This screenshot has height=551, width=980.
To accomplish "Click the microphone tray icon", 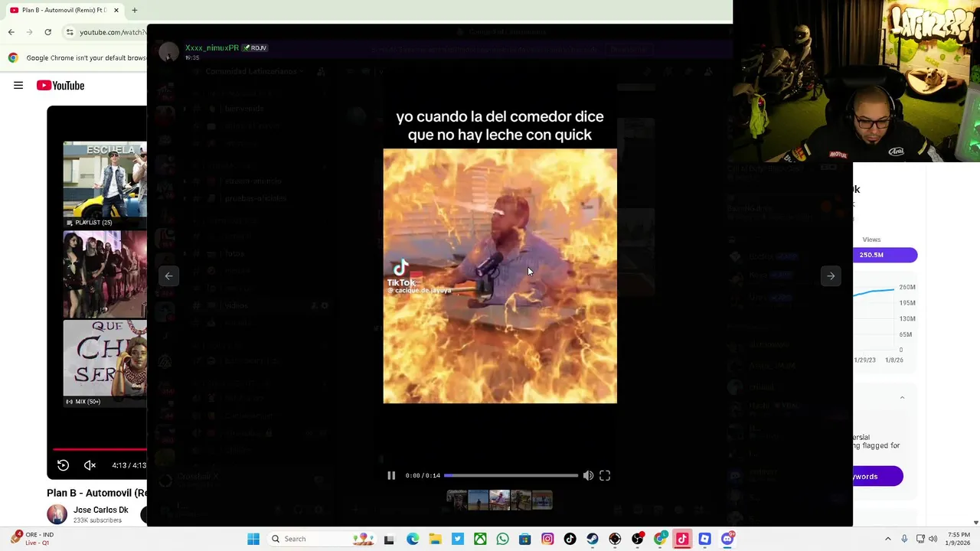I will click(x=904, y=539).
